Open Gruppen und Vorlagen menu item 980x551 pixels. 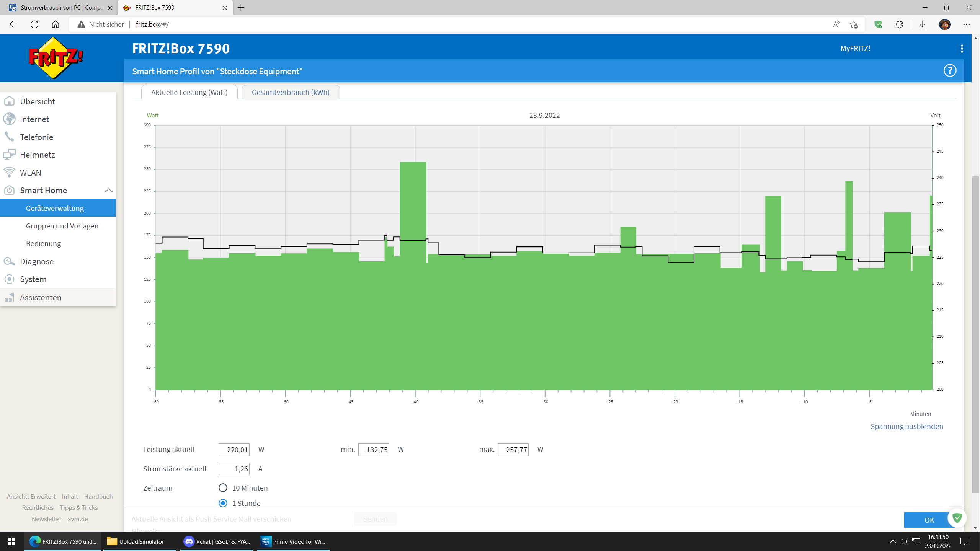click(x=62, y=226)
